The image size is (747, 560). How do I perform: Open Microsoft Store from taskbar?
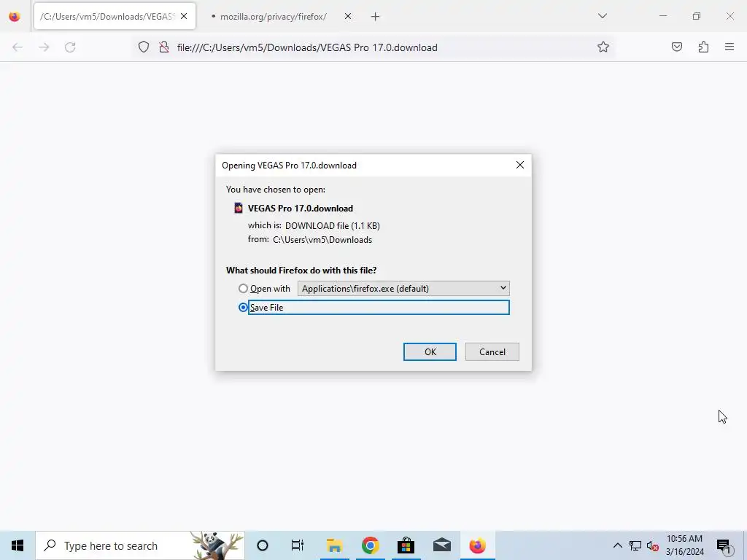(406, 545)
